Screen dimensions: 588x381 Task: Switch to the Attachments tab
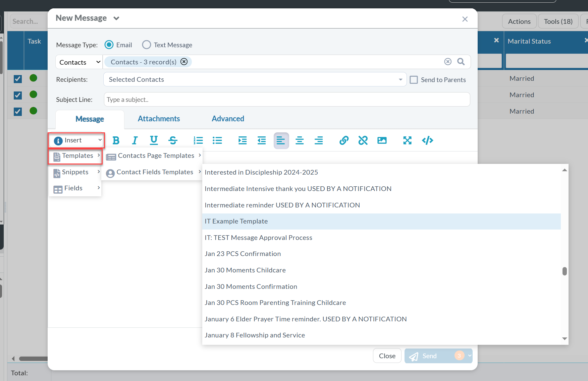click(x=159, y=118)
